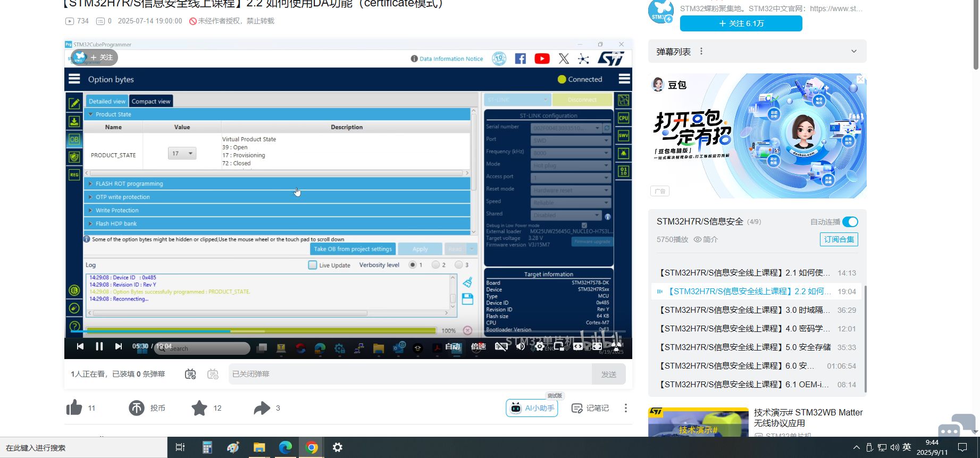980x458 pixels.
Task: Toggle the 自动连播 autoplay switch
Action: pyautogui.click(x=850, y=222)
